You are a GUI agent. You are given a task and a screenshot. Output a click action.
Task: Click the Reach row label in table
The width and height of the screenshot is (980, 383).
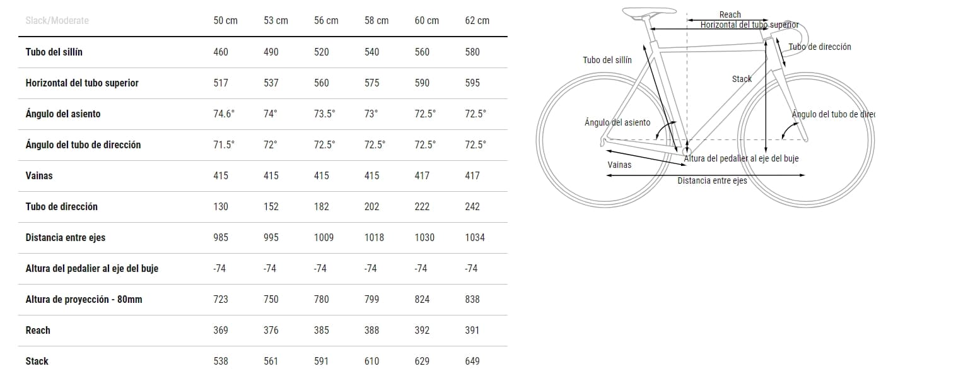coord(38,330)
